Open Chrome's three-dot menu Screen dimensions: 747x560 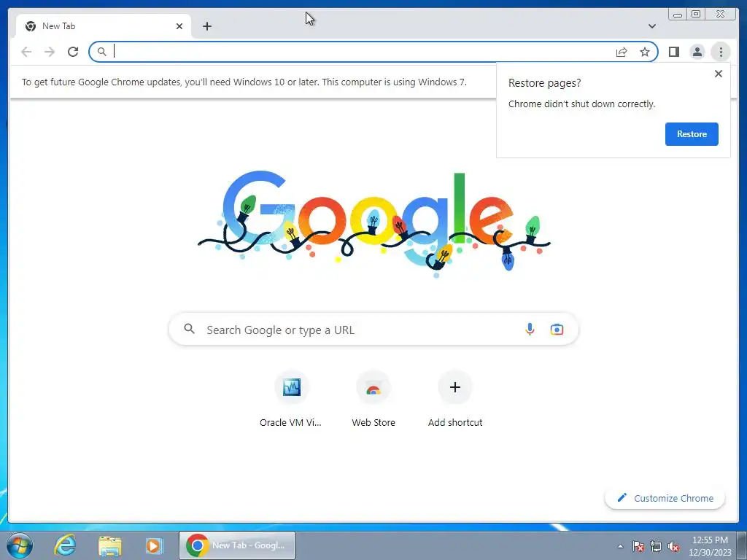coord(721,52)
